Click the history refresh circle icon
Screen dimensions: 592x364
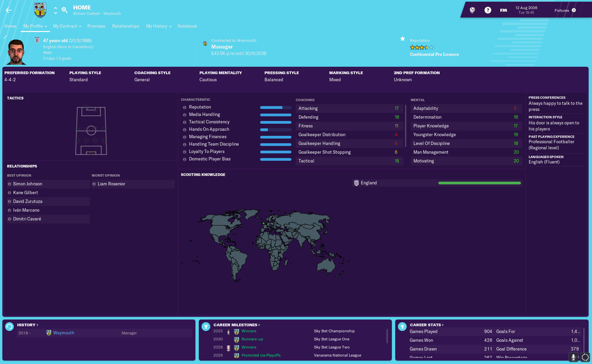click(9, 326)
